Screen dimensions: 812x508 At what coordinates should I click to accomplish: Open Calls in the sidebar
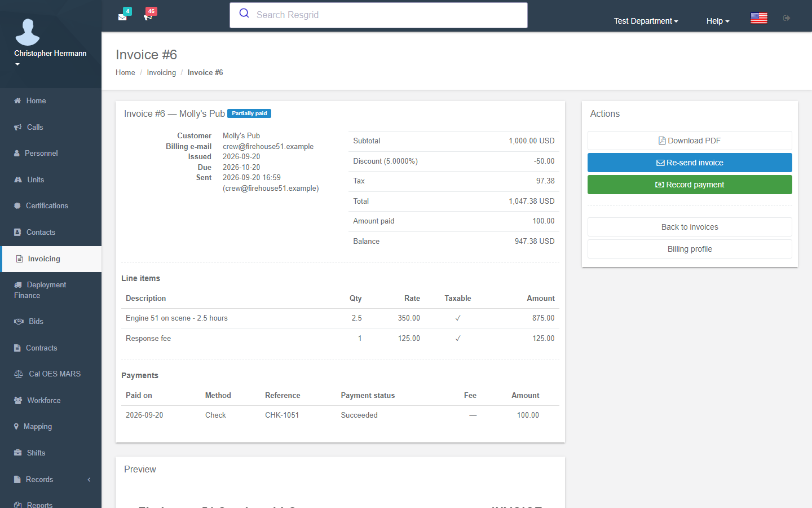click(51, 128)
